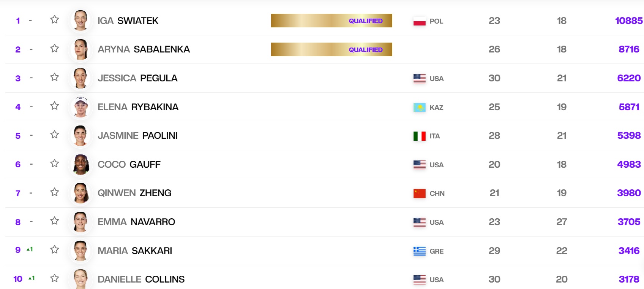Click the star icon next to Coco Gauff

pos(55,164)
